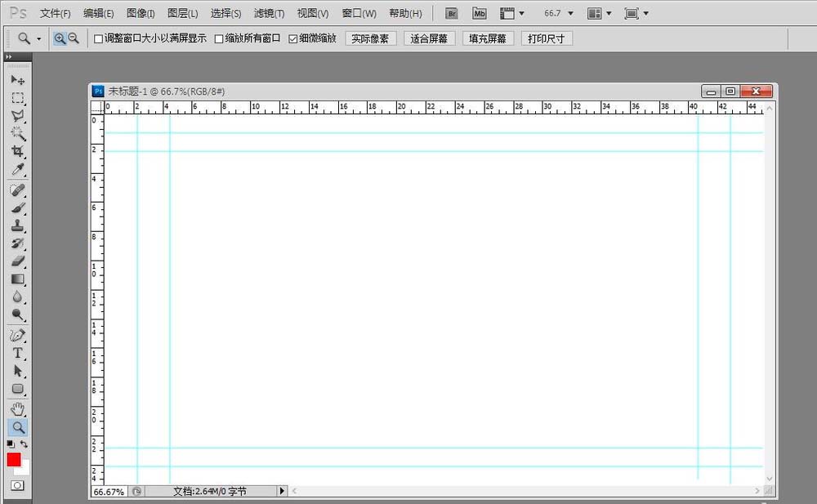The width and height of the screenshot is (817, 504).
Task: Select the Pen tool
Action: [18, 335]
